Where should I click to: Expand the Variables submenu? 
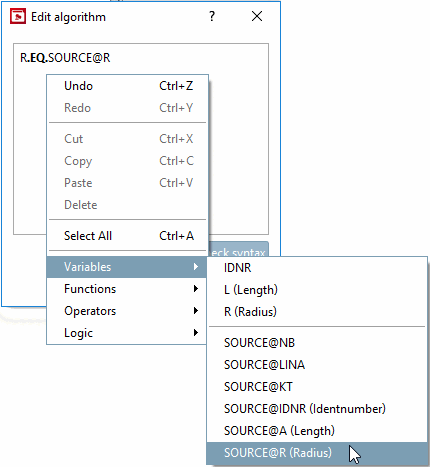(x=128, y=267)
